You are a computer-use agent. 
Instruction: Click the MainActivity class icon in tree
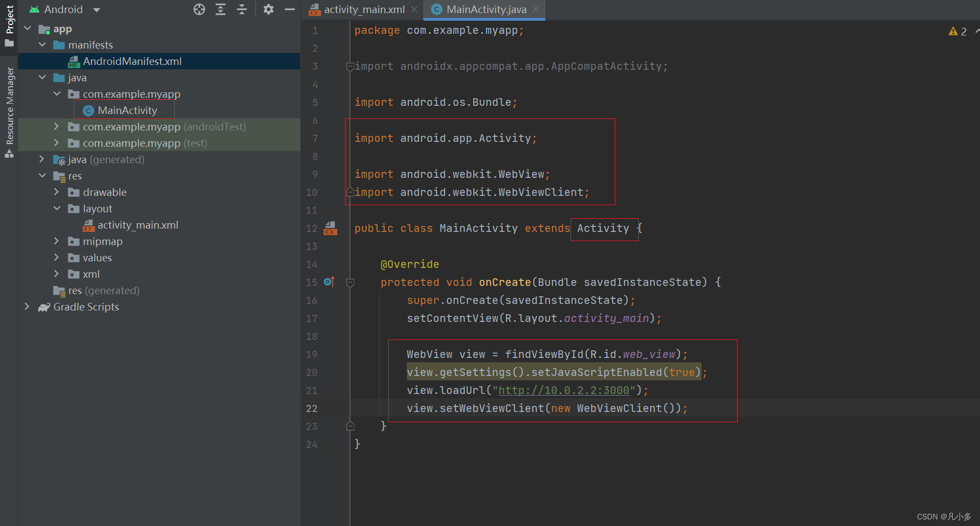[x=88, y=111]
